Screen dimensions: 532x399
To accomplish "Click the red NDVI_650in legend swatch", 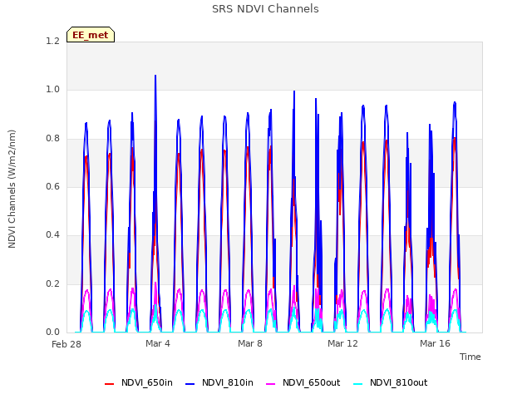I will click(109, 384).
